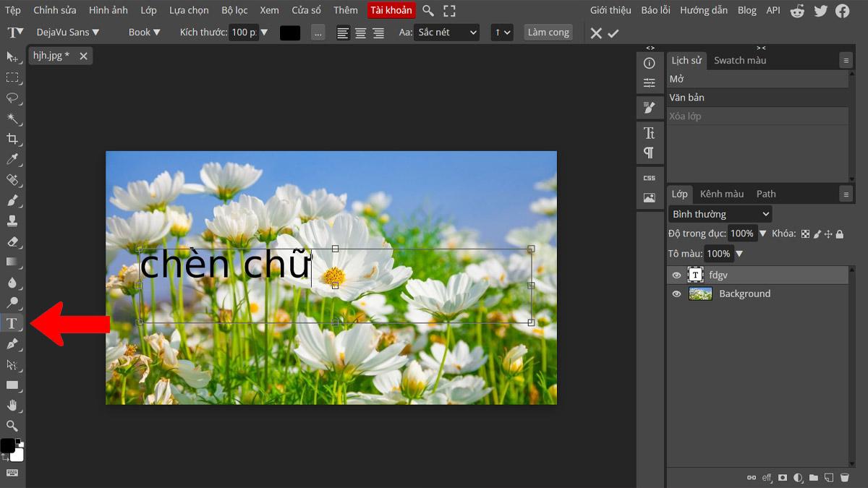Click the Kích thước font size field

tap(244, 33)
